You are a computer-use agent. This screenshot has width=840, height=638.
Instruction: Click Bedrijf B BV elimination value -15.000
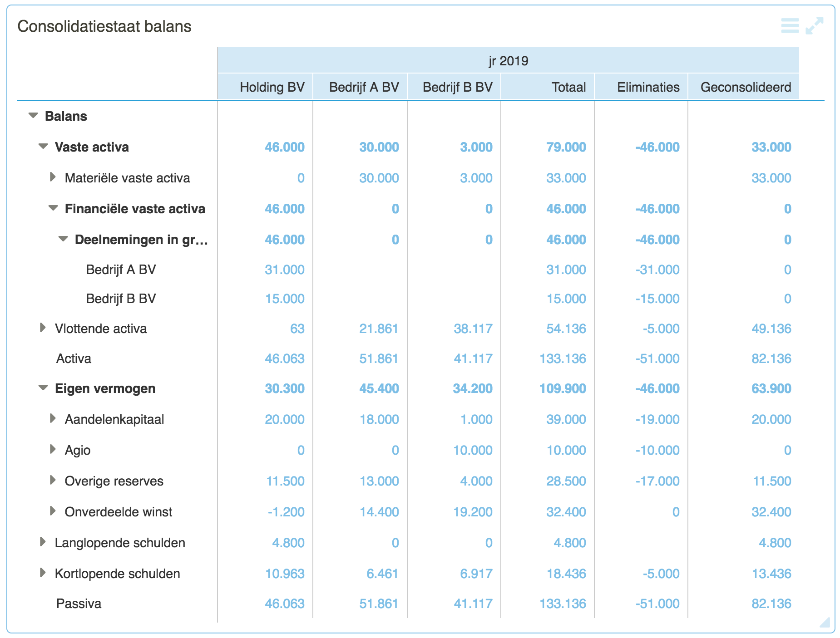point(657,299)
